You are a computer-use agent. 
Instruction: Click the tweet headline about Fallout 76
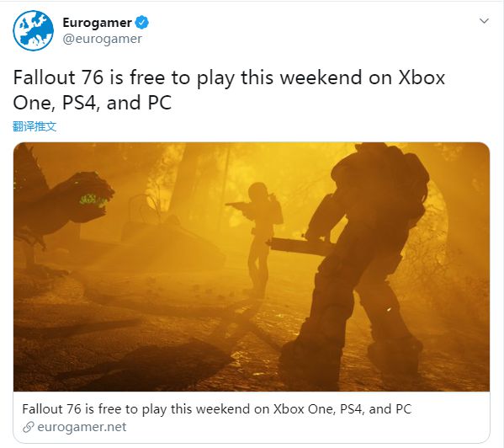tap(229, 90)
